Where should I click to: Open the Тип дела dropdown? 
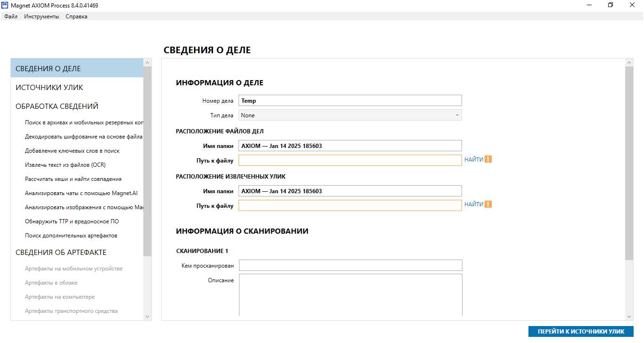pyautogui.click(x=350, y=115)
